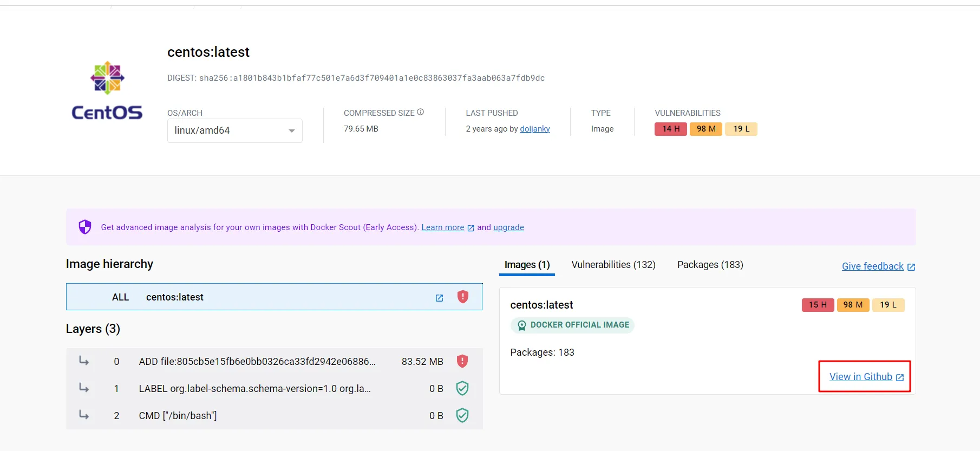The image size is (980, 451).
Task: Click the centos:latest image card title
Action: click(541, 305)
